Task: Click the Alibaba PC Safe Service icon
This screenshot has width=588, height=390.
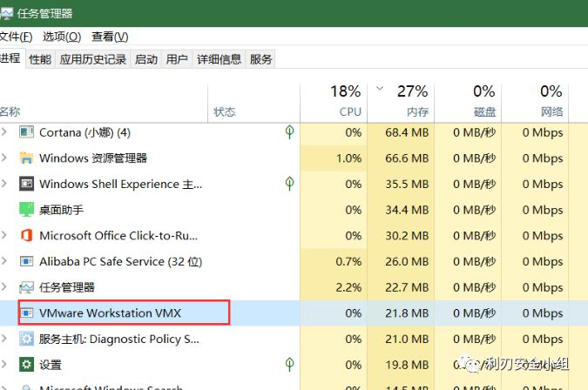Action: (26, 261)
